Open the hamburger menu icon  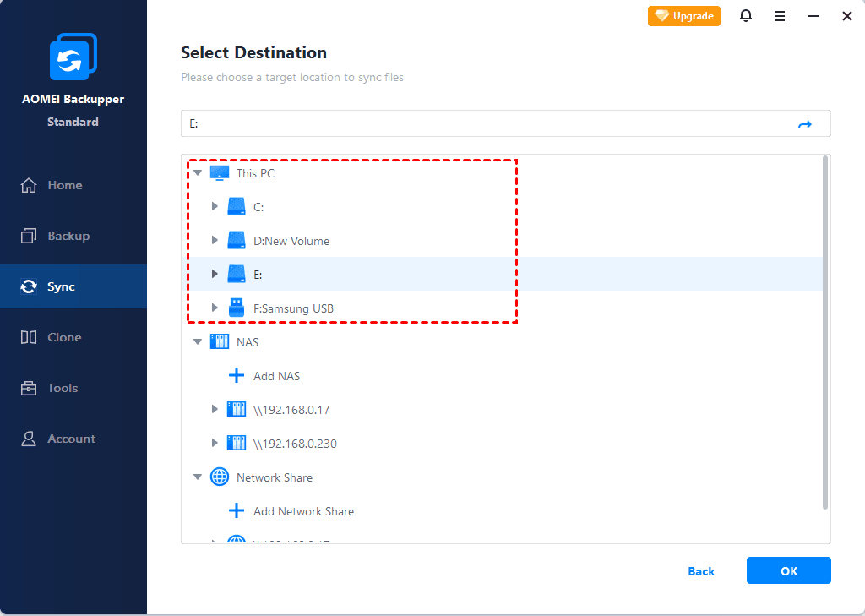(780, 16)
